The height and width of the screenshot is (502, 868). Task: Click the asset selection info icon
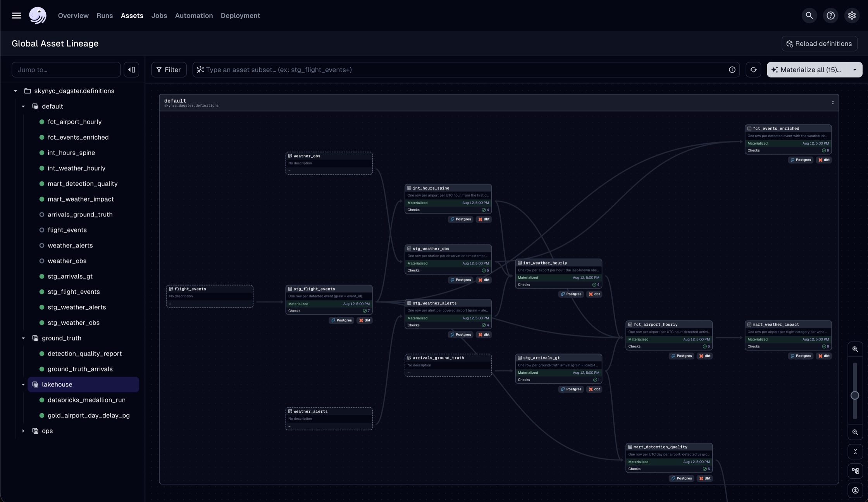pos(732,70)
